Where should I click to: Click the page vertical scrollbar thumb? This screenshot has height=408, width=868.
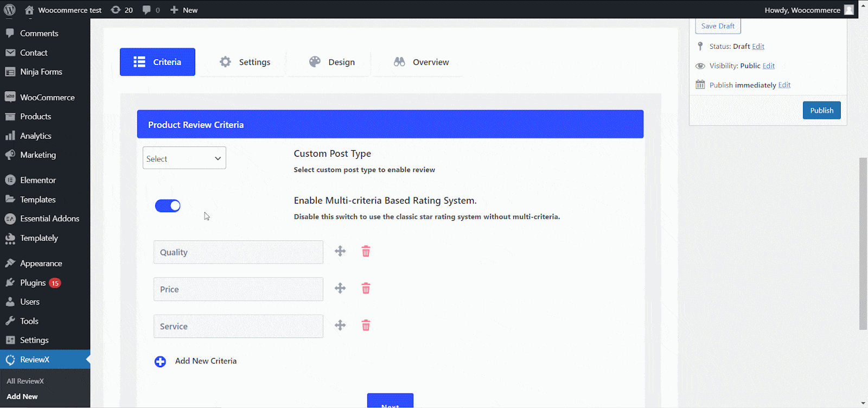point(863,243)
